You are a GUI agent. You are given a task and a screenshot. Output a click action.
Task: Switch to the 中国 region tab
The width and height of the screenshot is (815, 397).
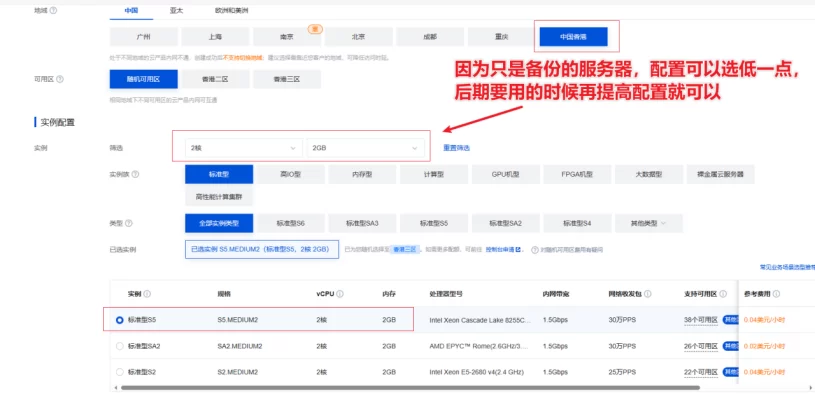click(131, 10)
